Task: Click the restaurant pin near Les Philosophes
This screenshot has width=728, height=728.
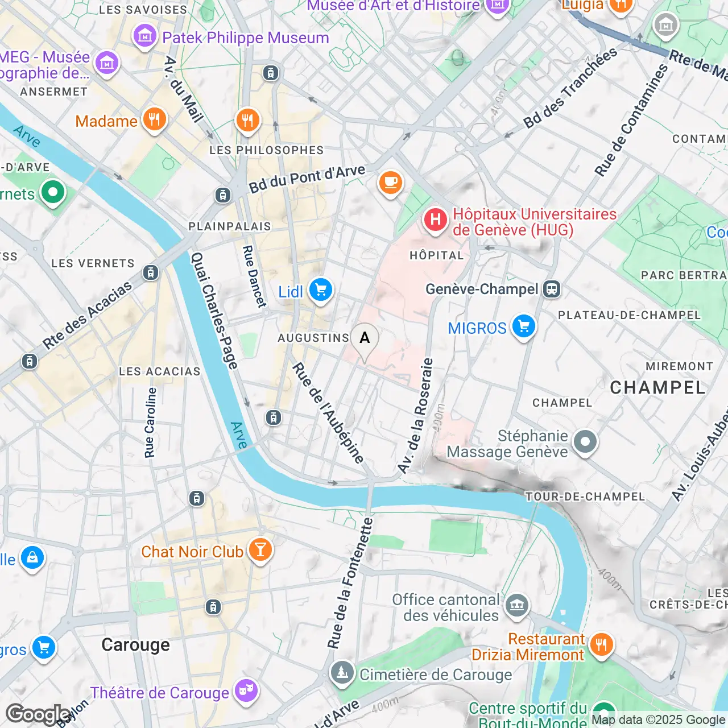Action: pyautogui.click(x=247, y=121)
